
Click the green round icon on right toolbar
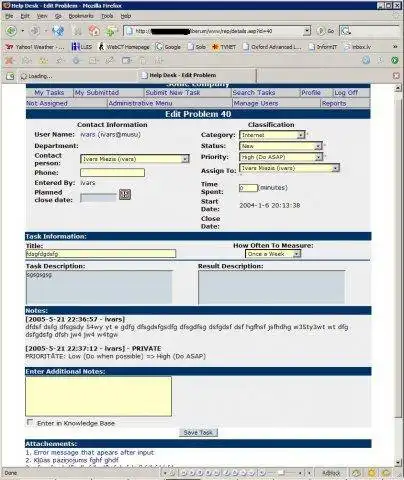pos(395,60)
